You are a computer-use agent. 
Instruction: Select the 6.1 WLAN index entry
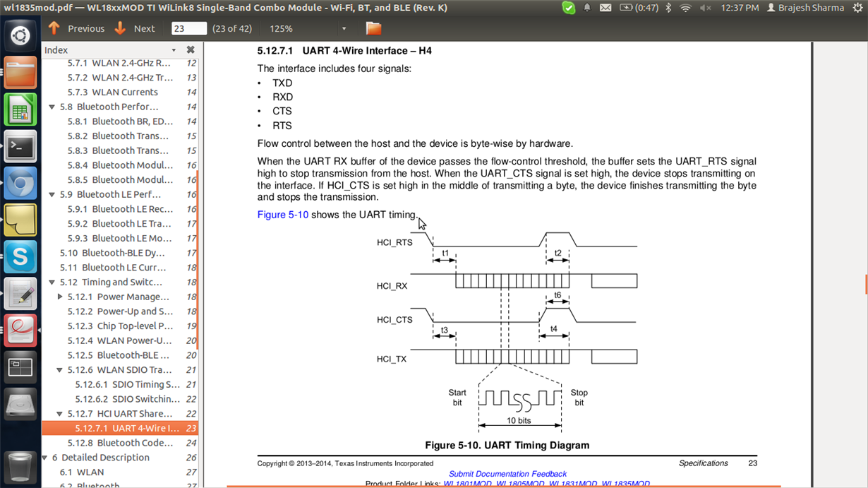pos(120,472)
